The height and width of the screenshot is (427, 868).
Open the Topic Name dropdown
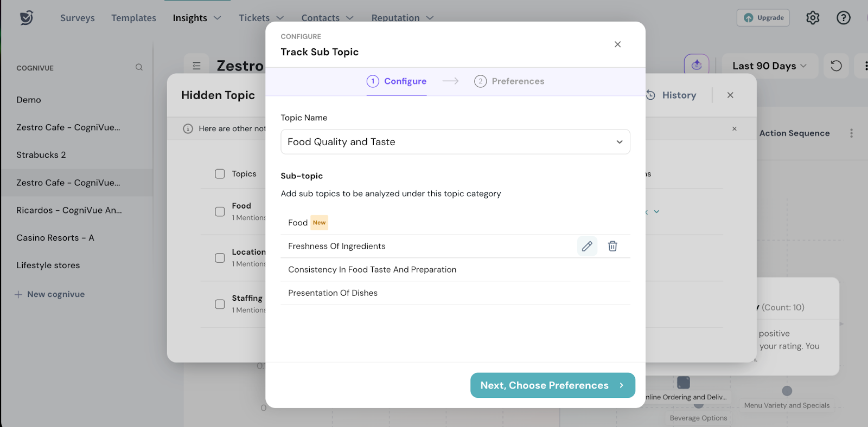point(455,142)
